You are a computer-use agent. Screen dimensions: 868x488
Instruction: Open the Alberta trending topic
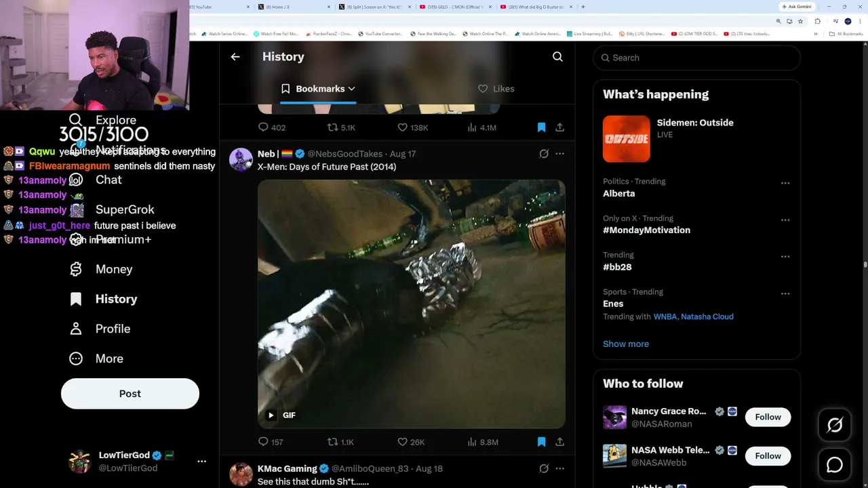[x=619, y=194]
